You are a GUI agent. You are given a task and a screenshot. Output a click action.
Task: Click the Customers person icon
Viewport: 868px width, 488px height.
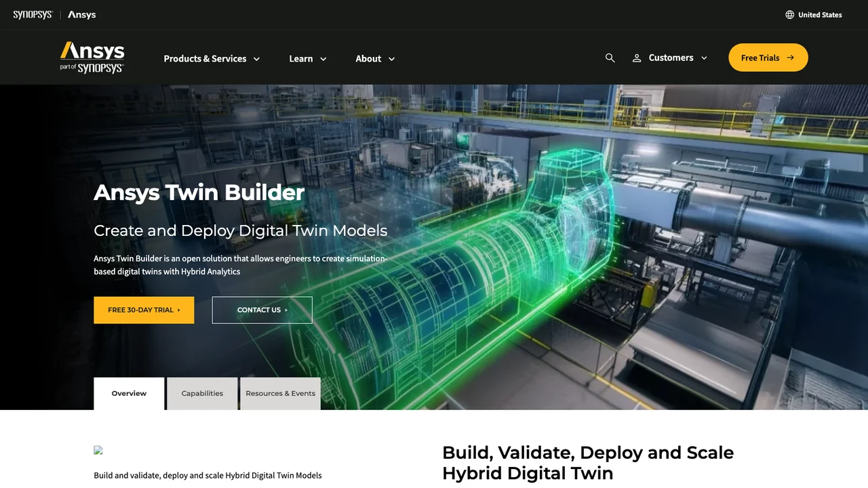coord(637,58)
